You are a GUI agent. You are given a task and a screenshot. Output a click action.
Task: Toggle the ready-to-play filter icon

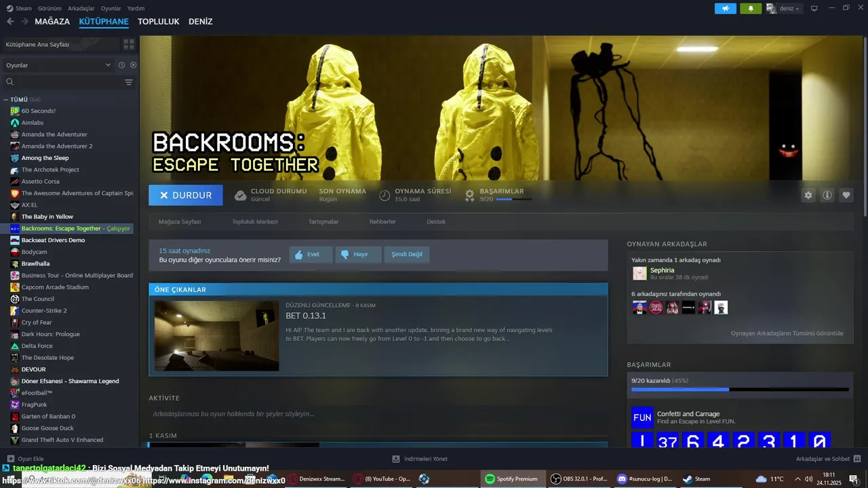133,65
